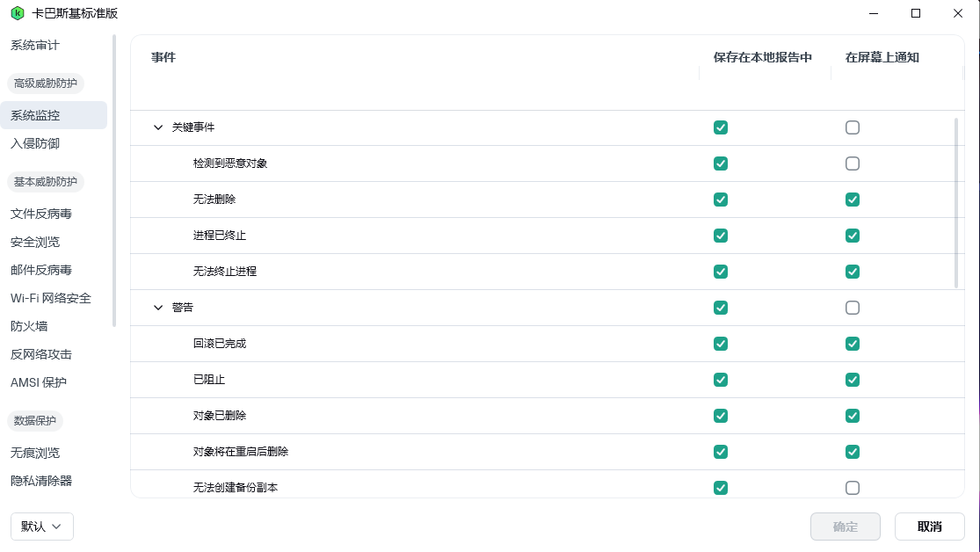The height and width of the screenshot is (552, 980).
Task: Select the 检测到恶意对象 row text
Action: [230, 163]
